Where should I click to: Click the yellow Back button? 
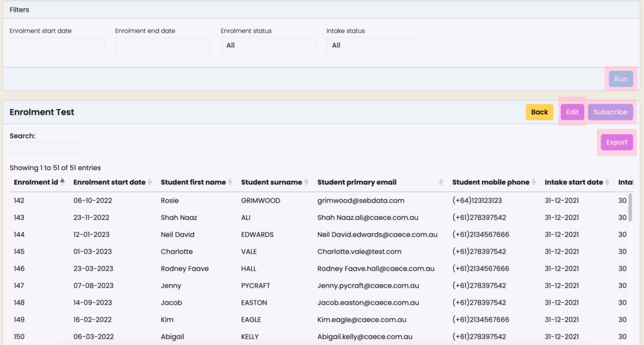tap(539, 112)
